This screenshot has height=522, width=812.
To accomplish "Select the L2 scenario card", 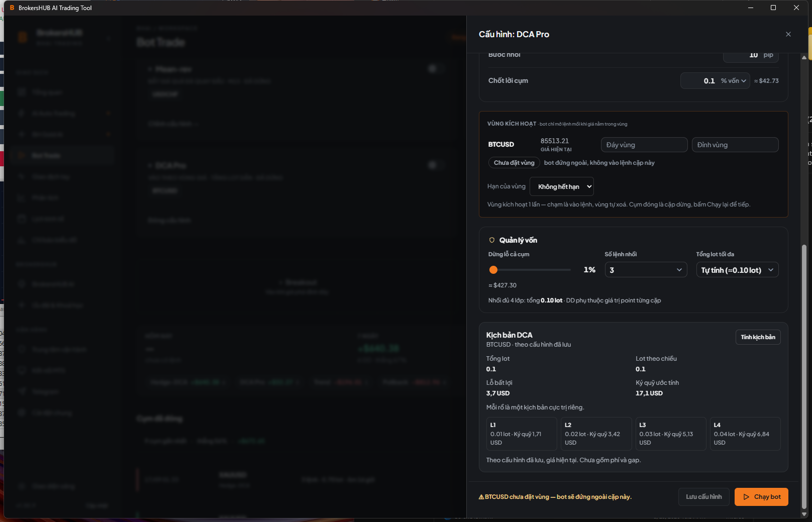I will (596, 434).
